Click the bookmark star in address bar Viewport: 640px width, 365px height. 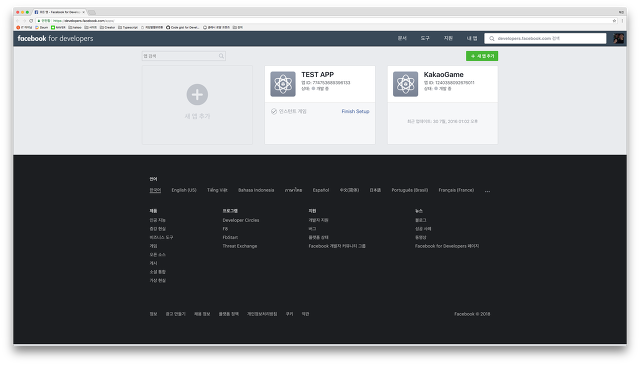pos(614,20)
